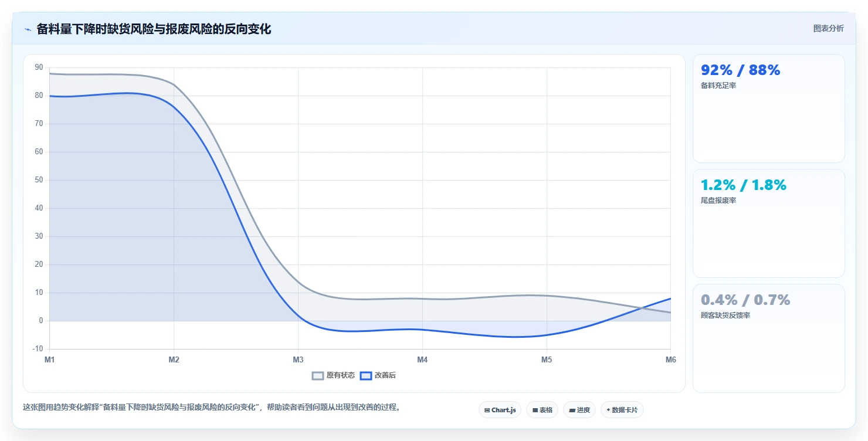Select the 表格 tag chip
Screen dimensions: 868x441
coord(542,410)
